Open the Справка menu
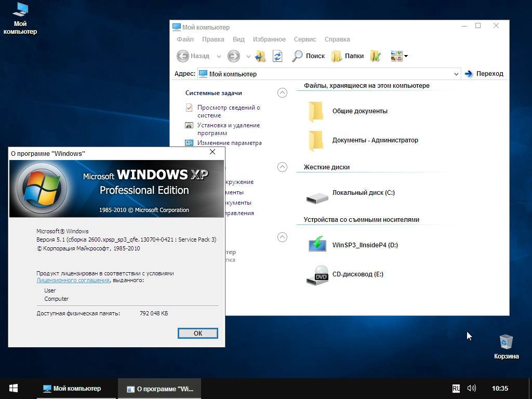532x399 pixels. [337, 39]
